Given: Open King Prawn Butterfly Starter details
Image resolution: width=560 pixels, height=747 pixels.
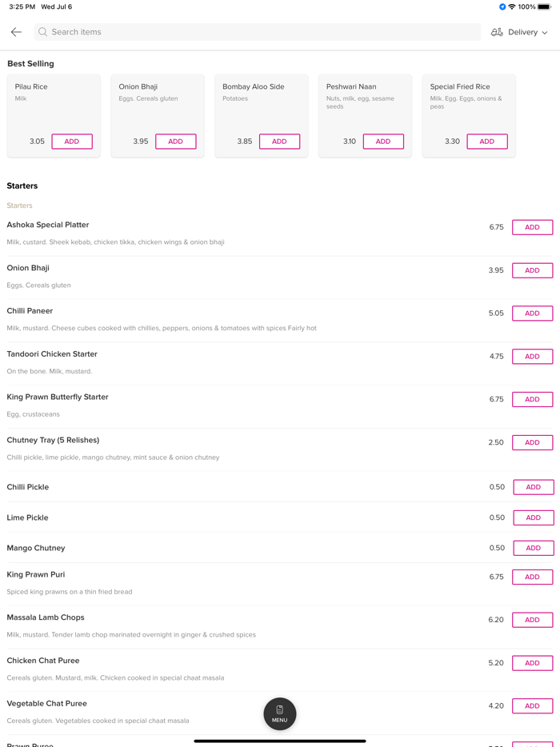Looking at the screenshot, I should click(58, 397).
